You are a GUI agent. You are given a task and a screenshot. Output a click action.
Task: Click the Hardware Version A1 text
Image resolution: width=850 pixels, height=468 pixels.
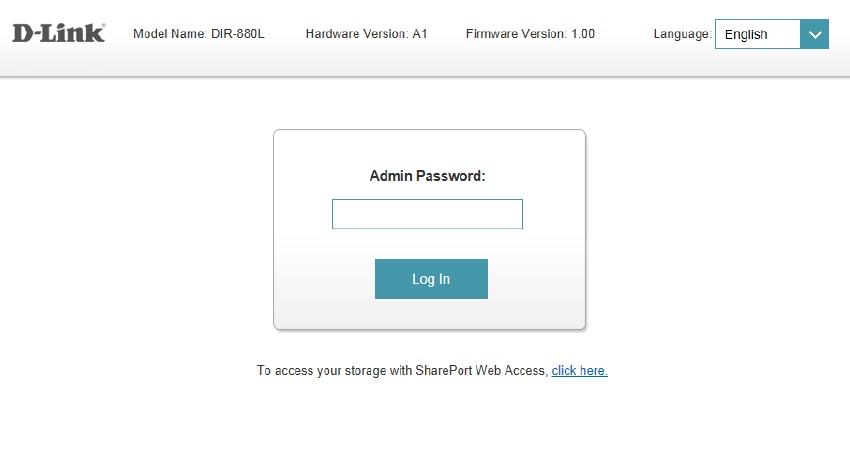click(x=366, y=34)
